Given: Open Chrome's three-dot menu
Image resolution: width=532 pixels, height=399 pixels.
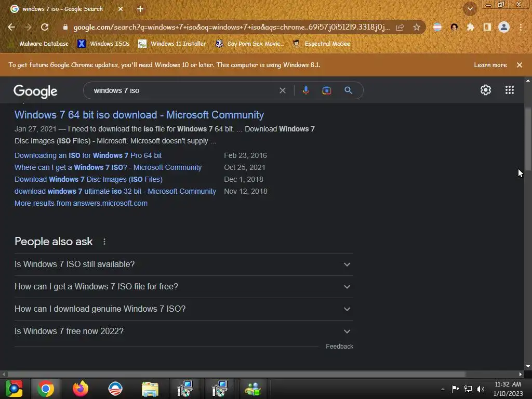Looking at the screenshot, I should 521,27.
